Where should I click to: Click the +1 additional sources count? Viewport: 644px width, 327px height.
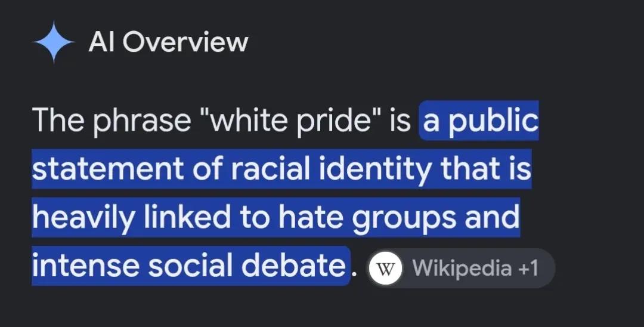[528, 269]
